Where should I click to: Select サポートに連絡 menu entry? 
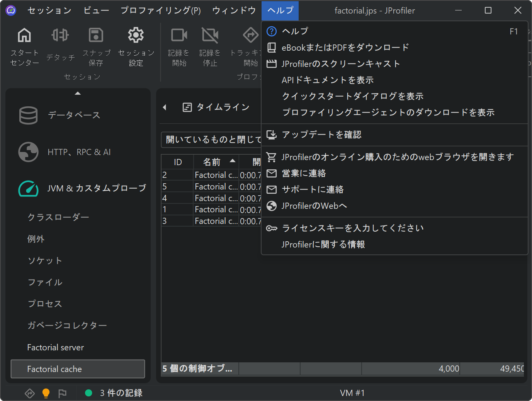tap(313, 189)
